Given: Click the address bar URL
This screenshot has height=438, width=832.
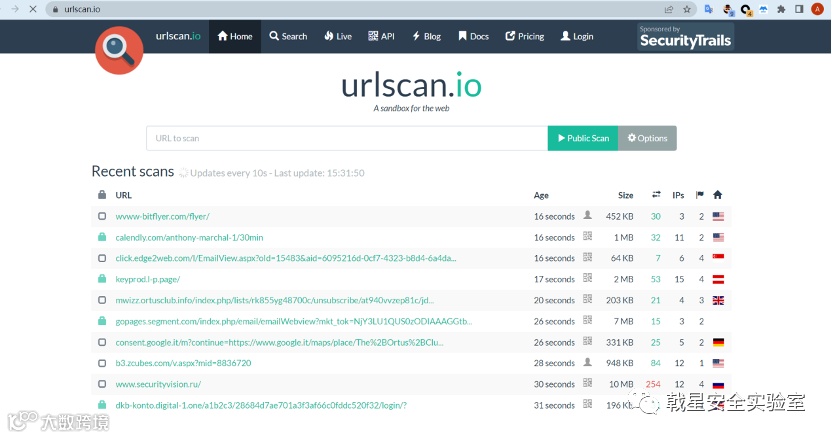Looking at the screenshot, I should click(x=82, y=9).
